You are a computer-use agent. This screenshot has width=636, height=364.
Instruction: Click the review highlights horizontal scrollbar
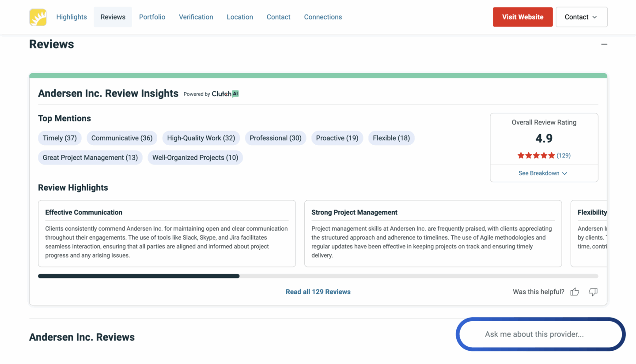tap(318, 276)
